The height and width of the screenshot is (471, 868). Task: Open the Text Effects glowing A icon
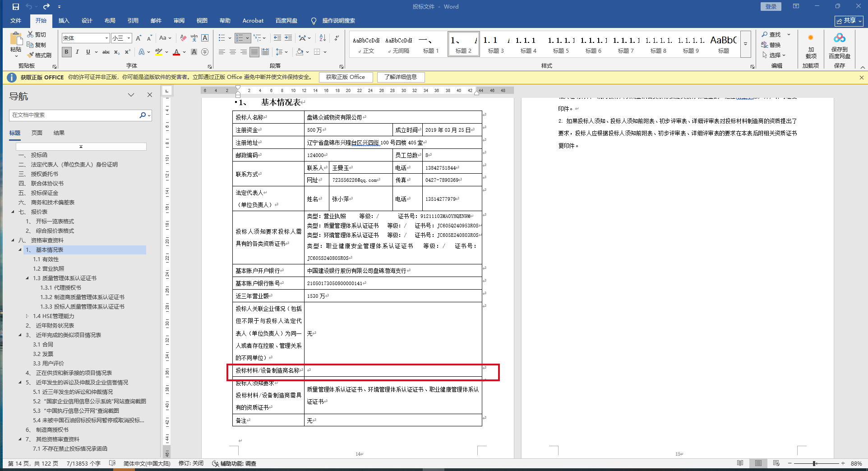coord(142,52)
